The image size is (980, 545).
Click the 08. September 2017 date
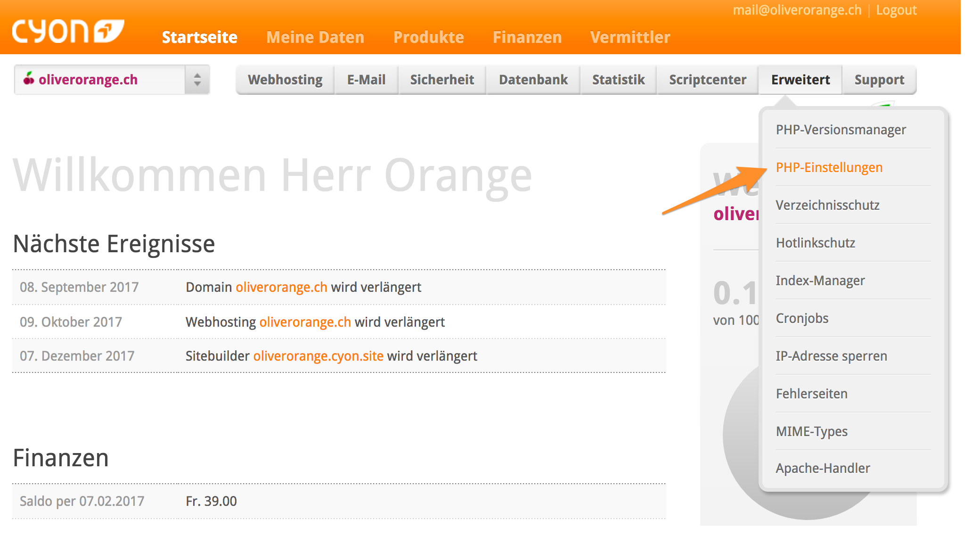[79, 287]
